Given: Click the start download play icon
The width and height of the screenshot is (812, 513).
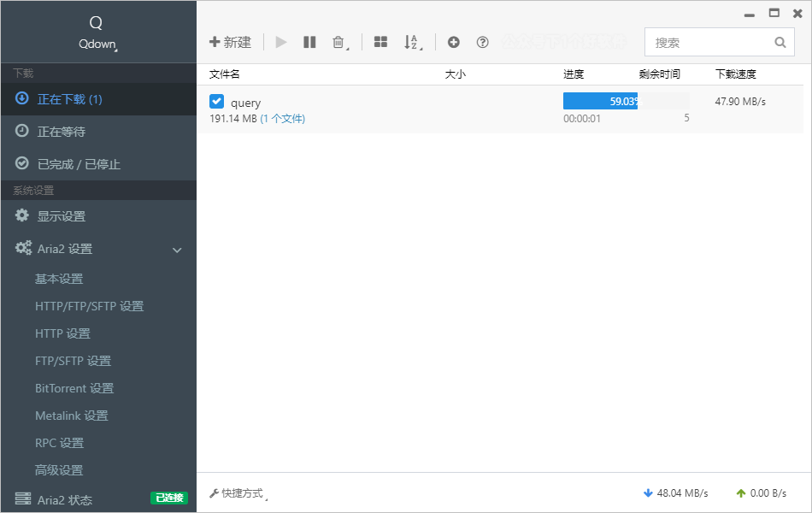Looking at the screenshot, I should [x=281, y=42].
